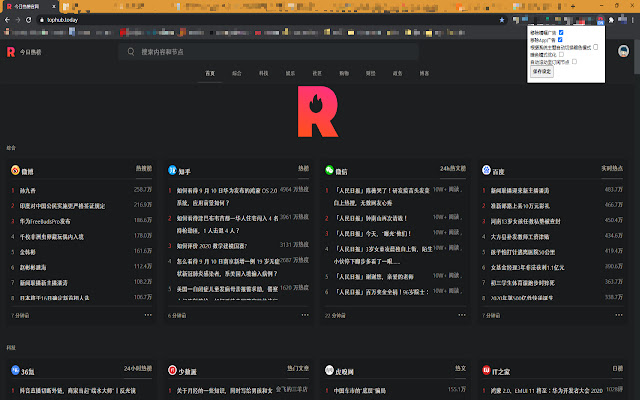The image size is (640, 400).
Task: Click the site lock icon in address bar
Action: pyautogui.click(x=42, y=20)
